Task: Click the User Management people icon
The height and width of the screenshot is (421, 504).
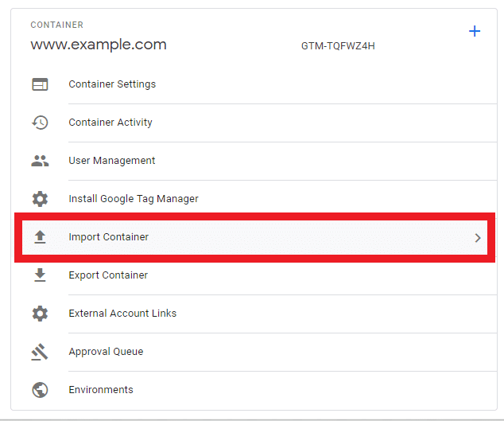Action: point(40,161)
